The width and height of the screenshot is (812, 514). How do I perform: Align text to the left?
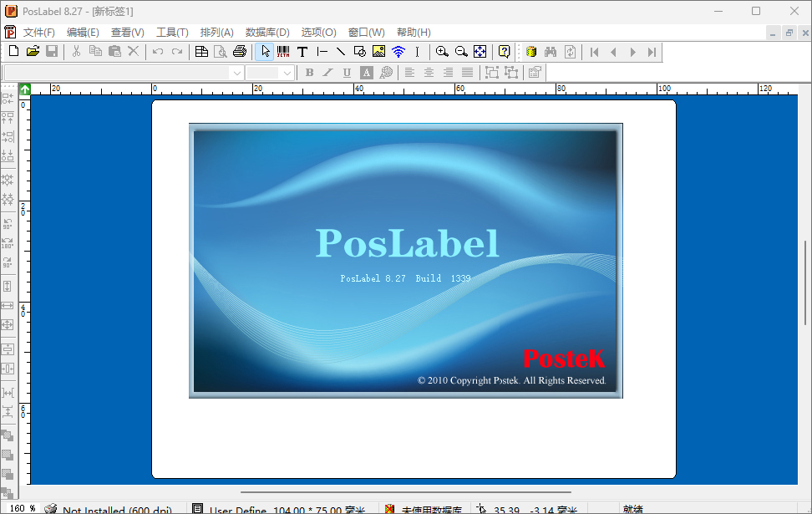click(x=409, y=73)
